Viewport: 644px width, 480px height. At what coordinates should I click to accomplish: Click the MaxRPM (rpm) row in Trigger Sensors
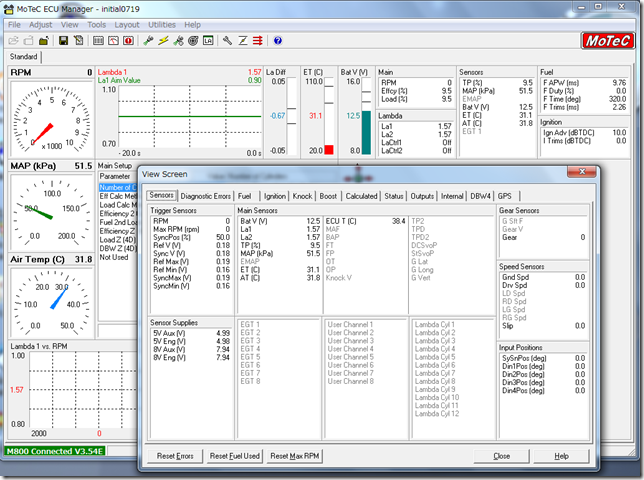pos(191,229)
